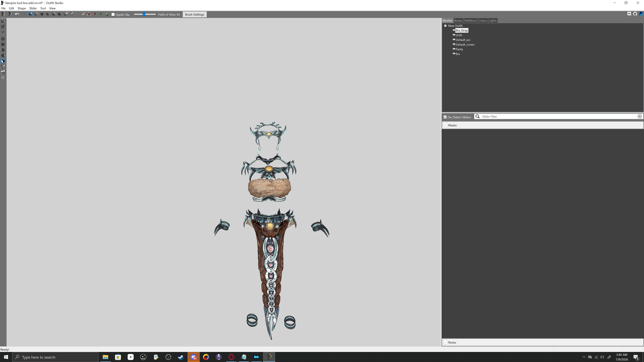Adjust the Field of View slider handle

144,14
